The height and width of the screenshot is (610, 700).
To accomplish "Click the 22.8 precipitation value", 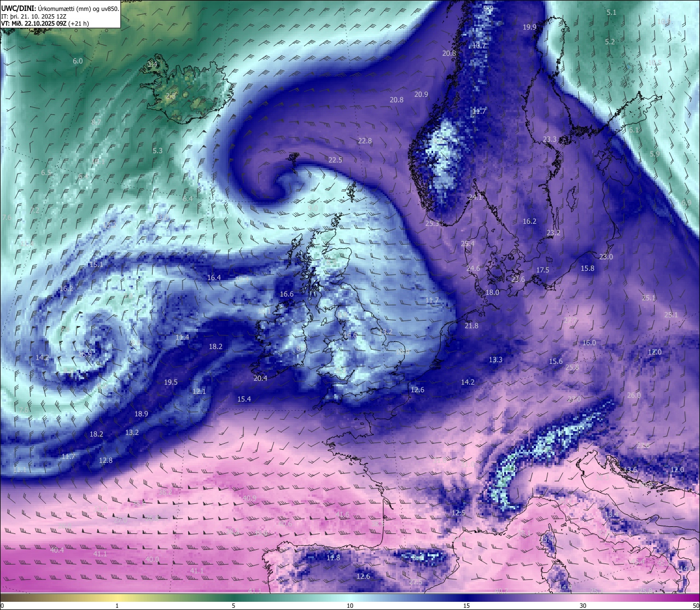I will pyautogui.click(x=365, y=141).
